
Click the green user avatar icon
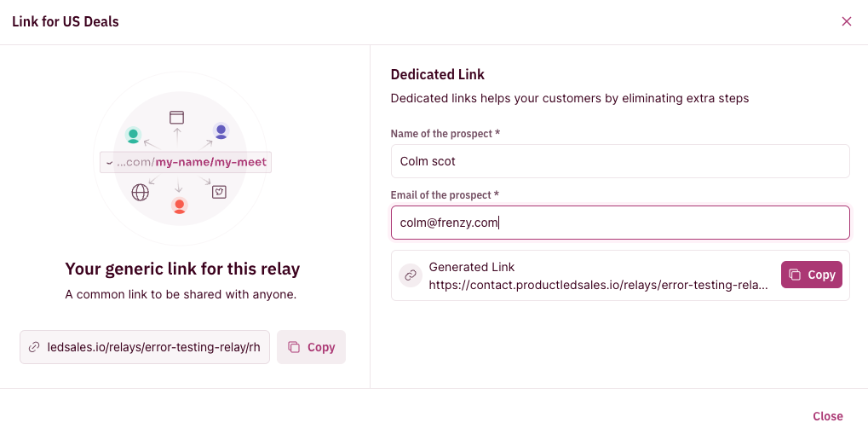pyautogui.click(x=133, y=136)
